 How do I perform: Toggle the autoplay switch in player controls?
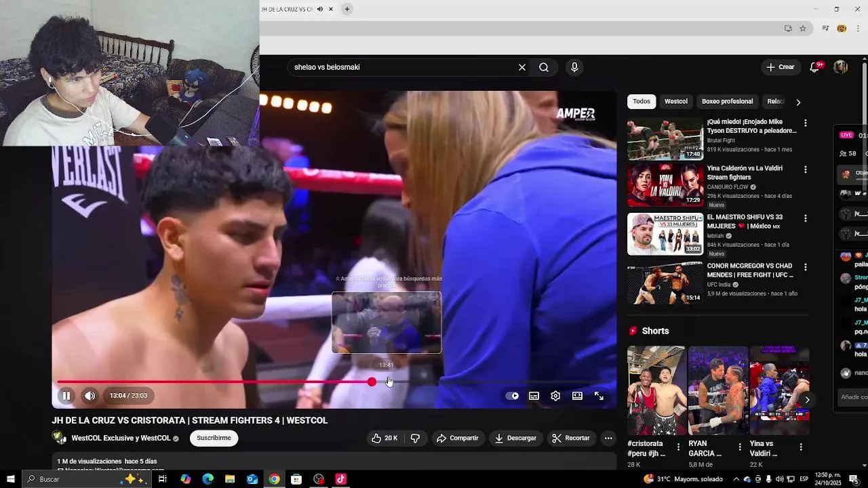pyautogui.click(x=513, y=396)
